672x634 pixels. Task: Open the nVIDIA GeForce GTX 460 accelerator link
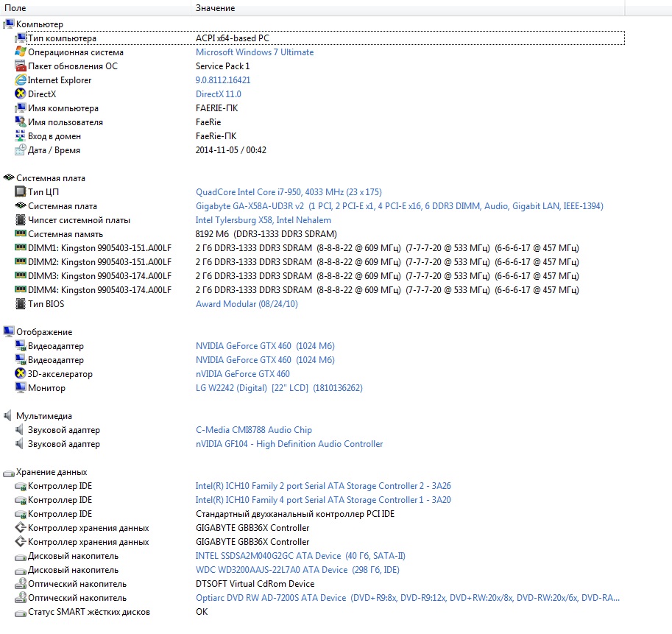coord(243,373)
